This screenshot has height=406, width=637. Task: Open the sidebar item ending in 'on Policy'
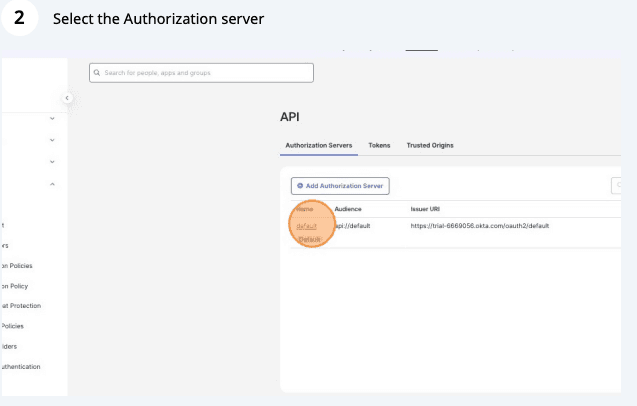click(15, 286)
